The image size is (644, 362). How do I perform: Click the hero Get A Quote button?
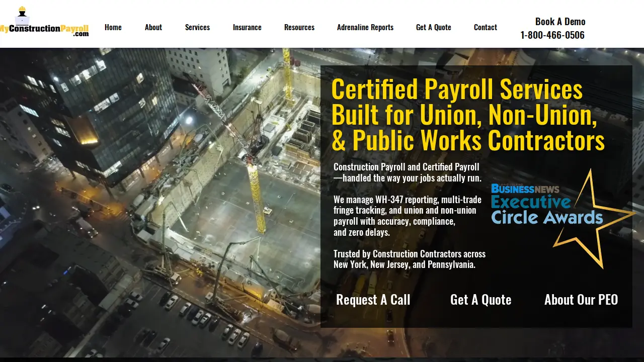click(x=481, y=300)
